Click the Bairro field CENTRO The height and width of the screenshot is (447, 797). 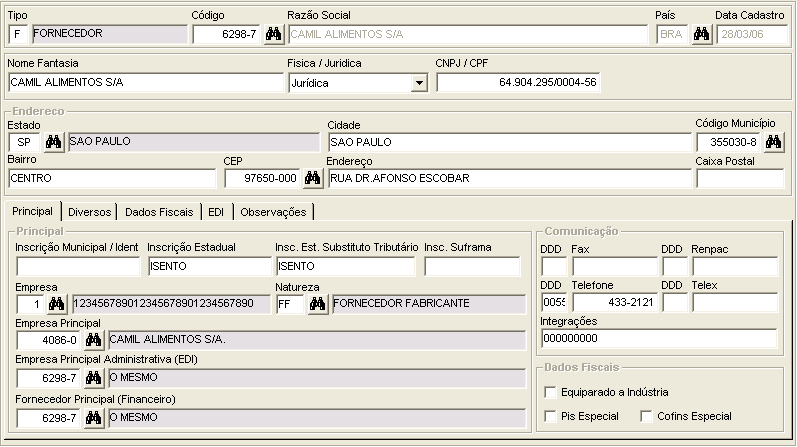point(112,178)
